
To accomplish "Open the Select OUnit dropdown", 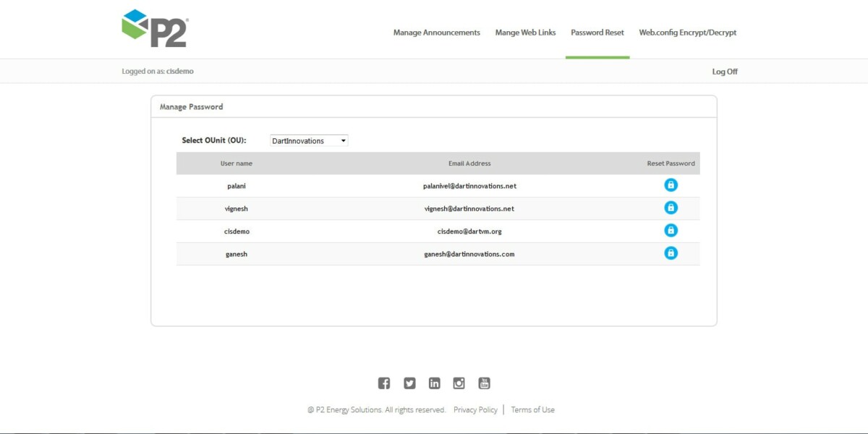I will 309,140.
